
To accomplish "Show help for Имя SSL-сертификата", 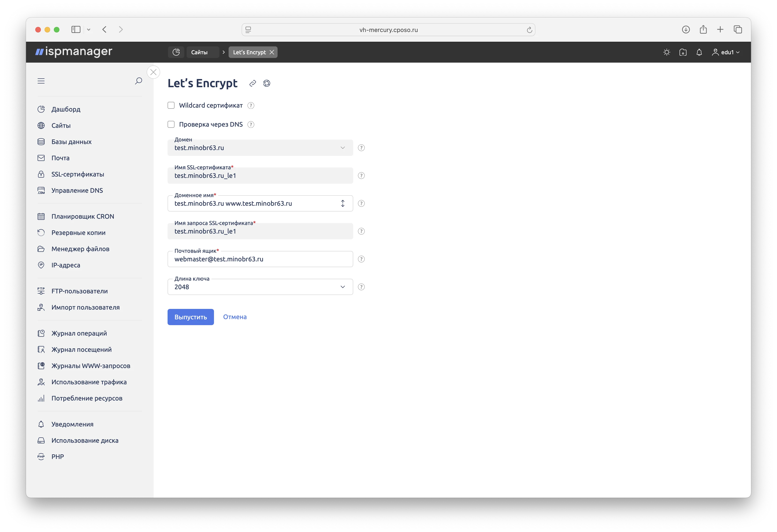I will point(361,176).
